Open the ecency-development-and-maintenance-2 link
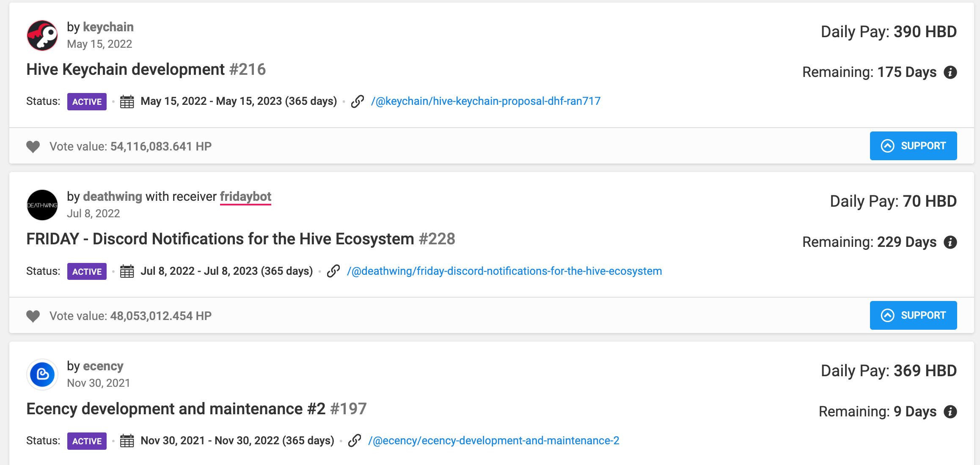 coord(493,441)
